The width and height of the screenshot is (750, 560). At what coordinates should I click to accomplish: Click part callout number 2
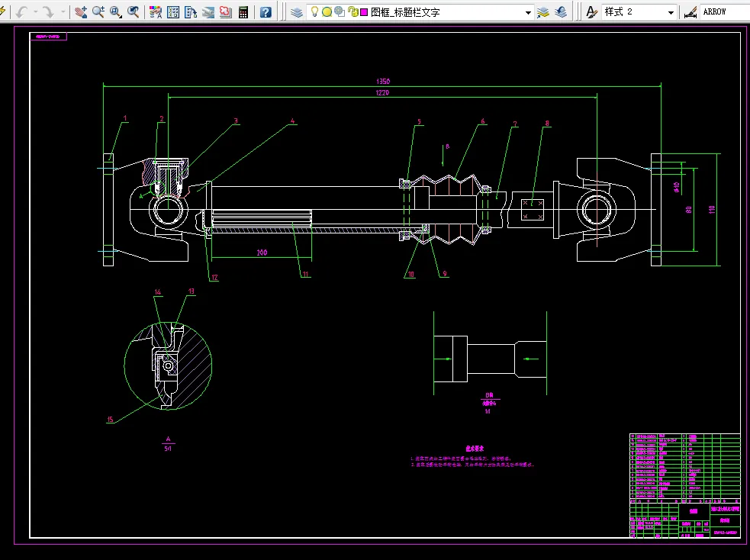click(x=162, y=119)
